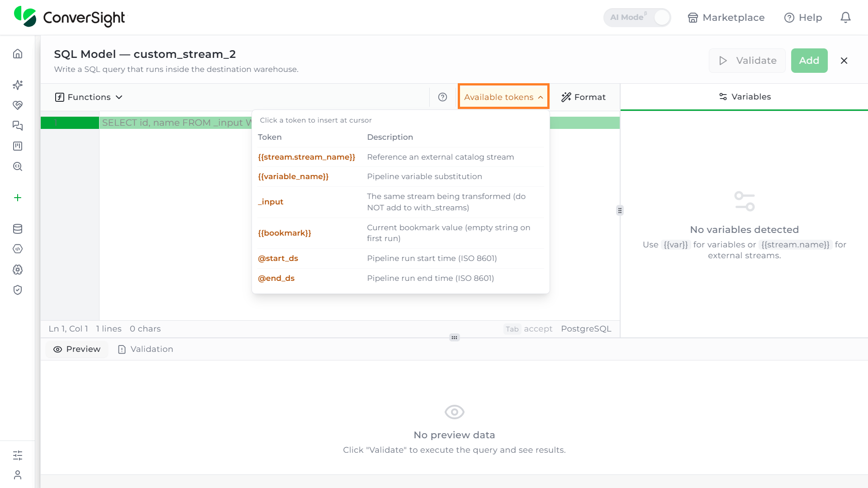The image size is (868, 488).
Task: Expand the Functions dropdown
Action: point(89,97)
